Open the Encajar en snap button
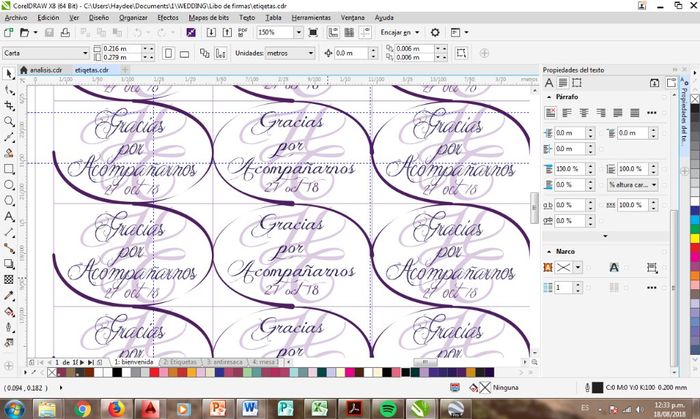 [x=400, y=32]
